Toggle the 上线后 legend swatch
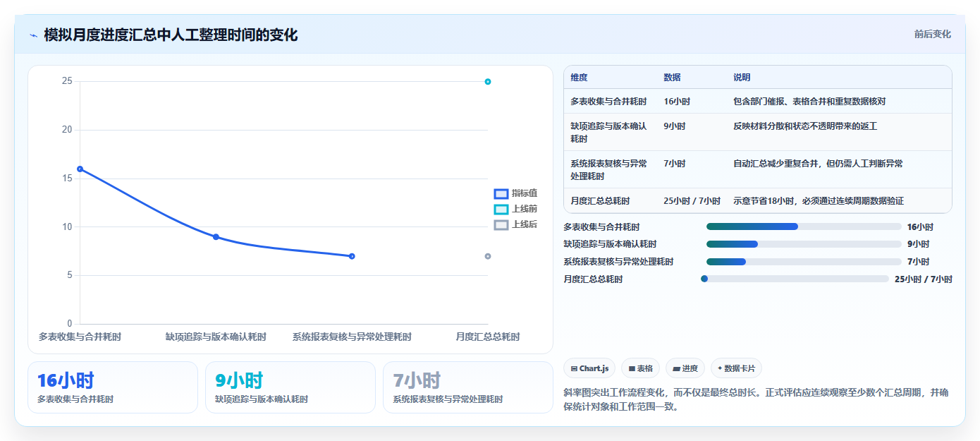Viewport: 980px width, 441px height. tap(501, 224)
